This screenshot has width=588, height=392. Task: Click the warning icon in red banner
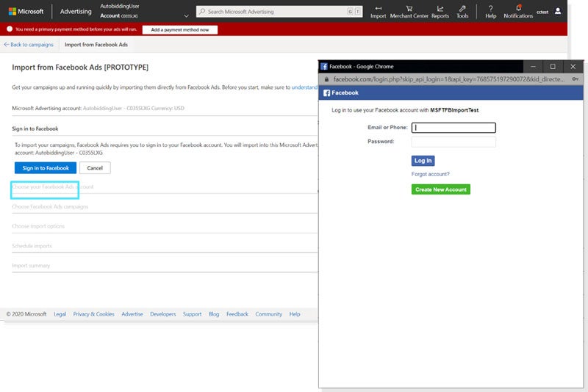click(10, 29)
